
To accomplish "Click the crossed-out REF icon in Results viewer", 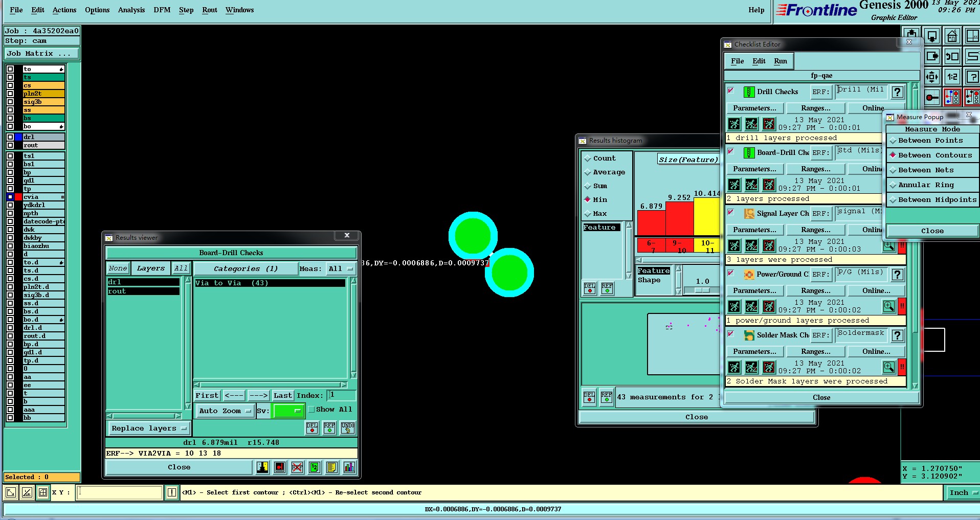I will click(x=297, y=467).
